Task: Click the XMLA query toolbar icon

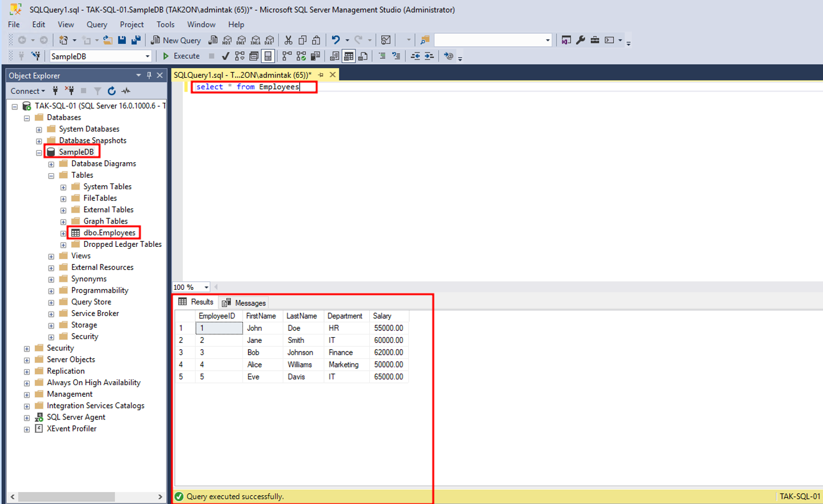Action: (x=255, y=40)
